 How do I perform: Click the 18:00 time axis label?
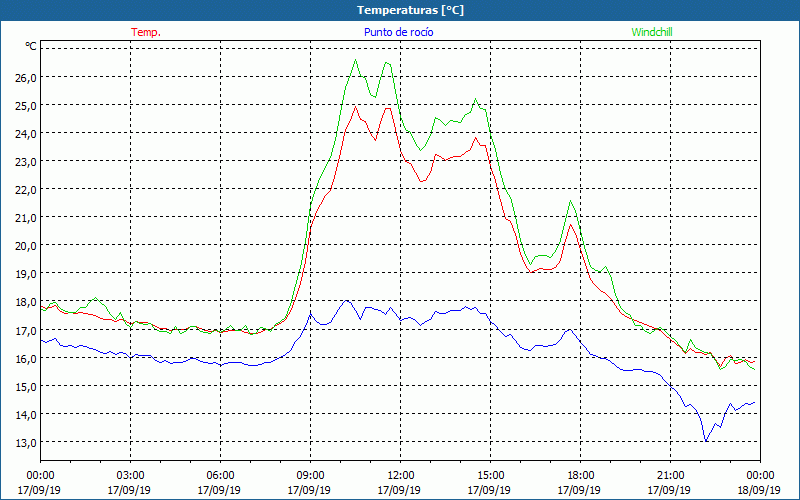(x=581, y=476)
